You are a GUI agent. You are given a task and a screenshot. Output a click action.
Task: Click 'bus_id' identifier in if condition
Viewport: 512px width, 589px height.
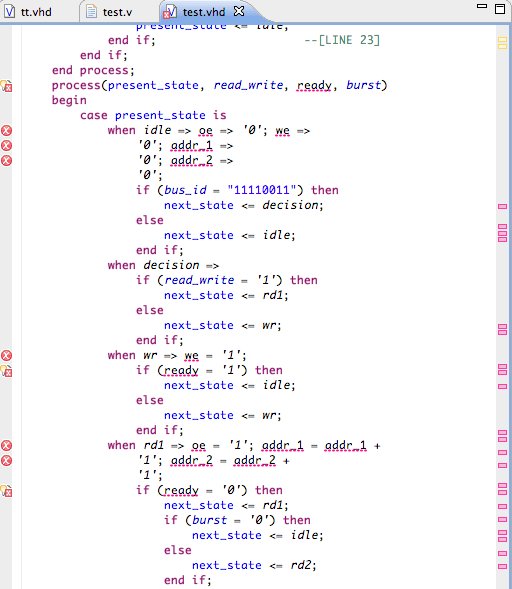[x=186, y=190]
